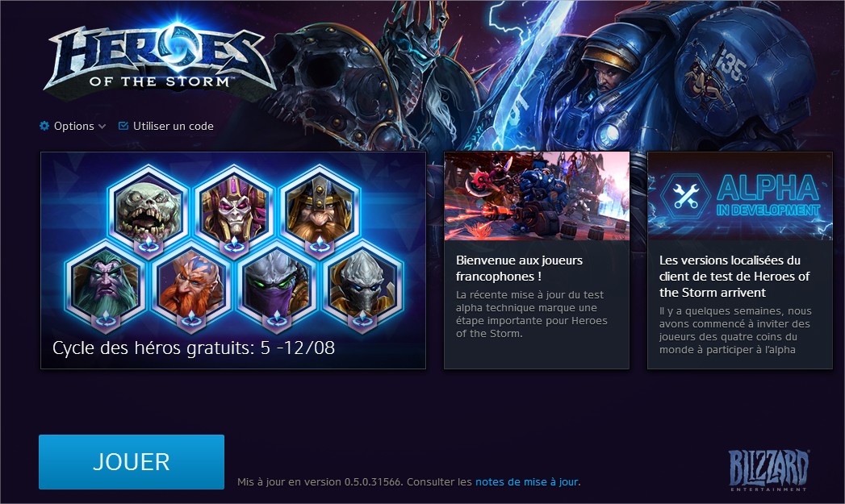The height and width of the screenshot is (504, 845).
Task: Click the Options gear icon
Action: pyautogui.click(x=44, y=126)
